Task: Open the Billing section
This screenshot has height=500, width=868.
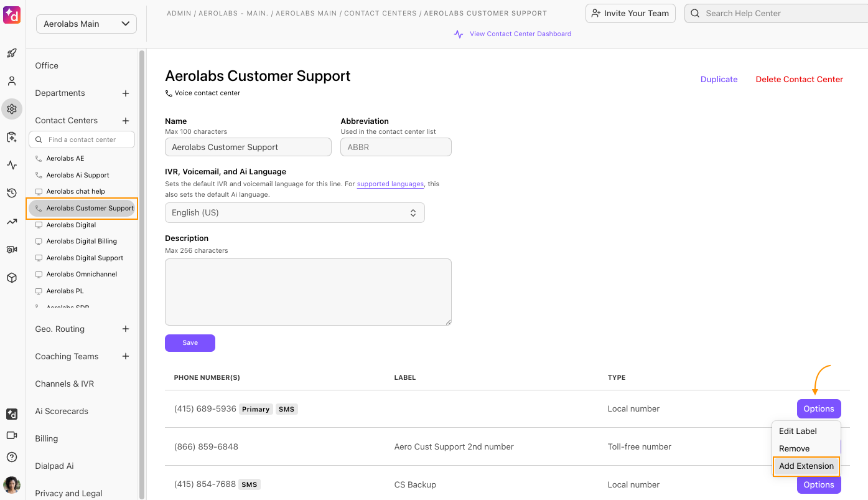Action: point(47,439)
